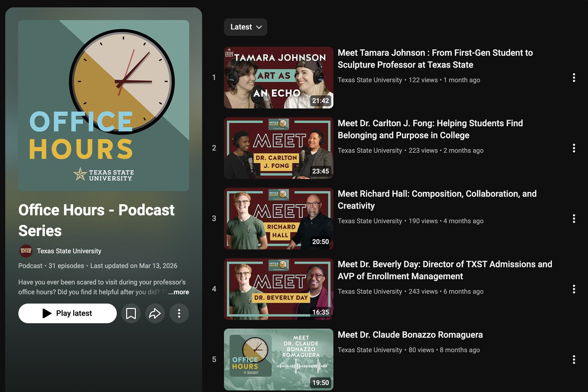Play the Tamara Johnson Art As An Echo thumbnail
The image size is (588, 392).
click(278, 78)
